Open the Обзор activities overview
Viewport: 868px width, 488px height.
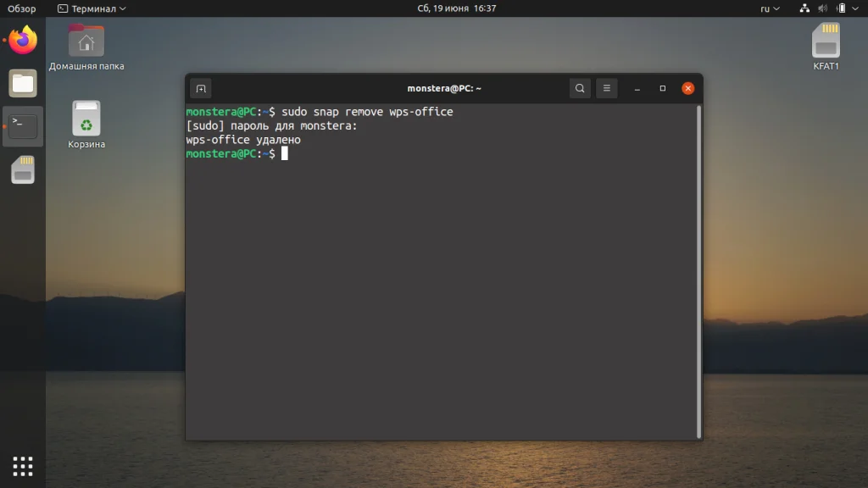click(x=21, y=8)
